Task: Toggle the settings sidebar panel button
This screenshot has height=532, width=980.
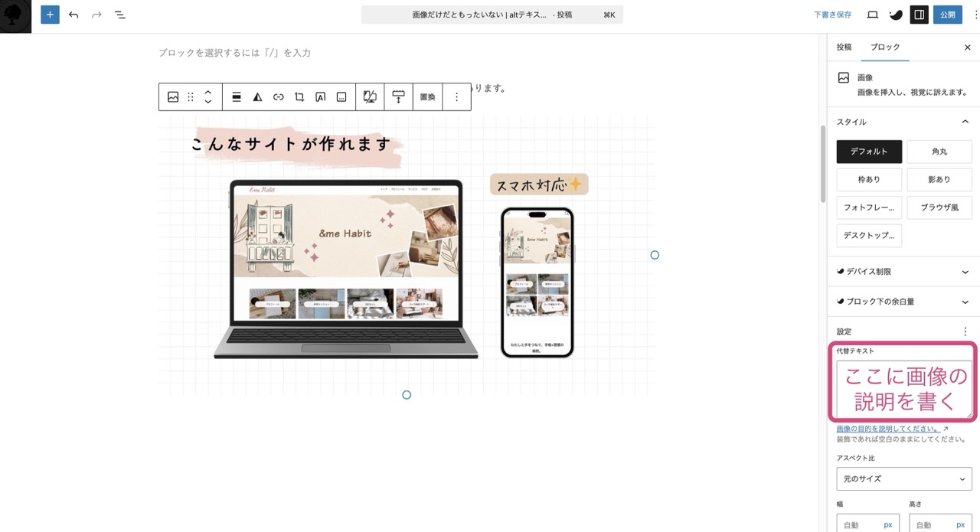Action: pos(919,15)
